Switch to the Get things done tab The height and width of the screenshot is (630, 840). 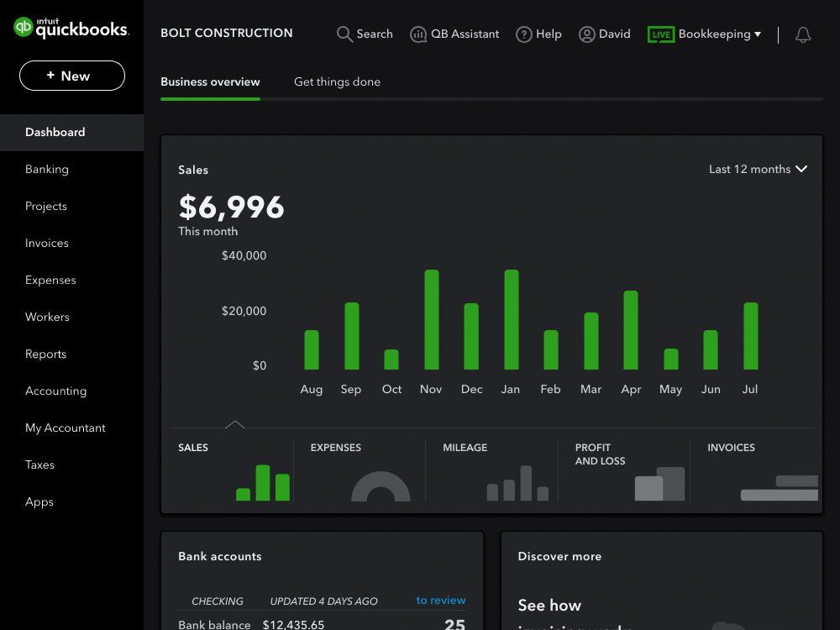(337, 81)
